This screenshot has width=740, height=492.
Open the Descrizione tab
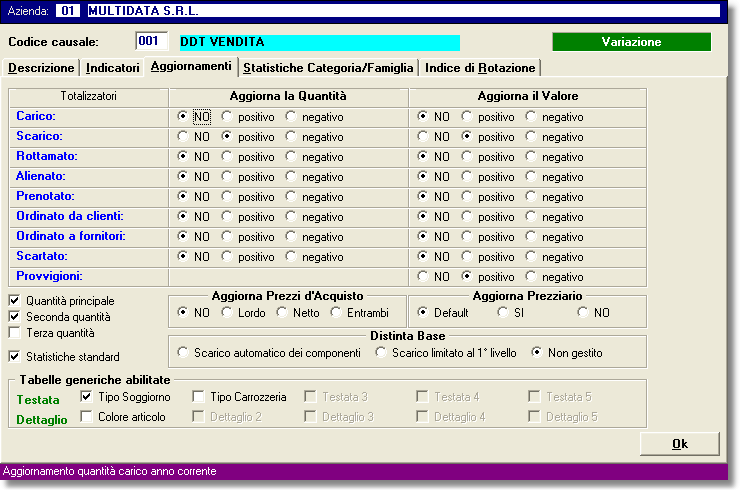tap(41, 68)
